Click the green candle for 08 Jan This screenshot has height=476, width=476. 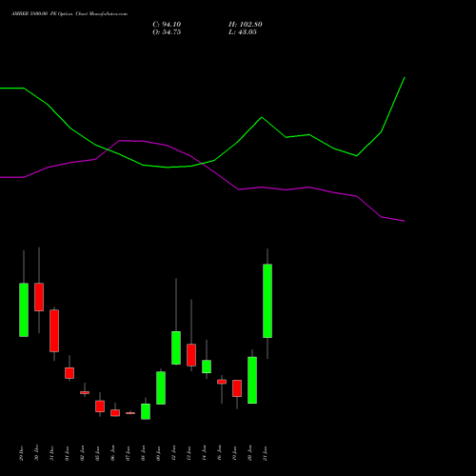coord(146,411)
